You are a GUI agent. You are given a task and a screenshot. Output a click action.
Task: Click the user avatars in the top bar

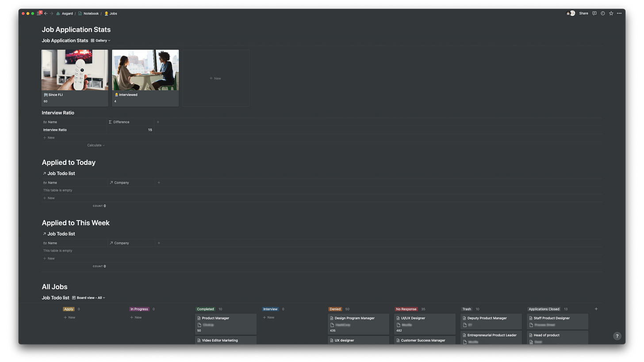click(x=571, y=13)
